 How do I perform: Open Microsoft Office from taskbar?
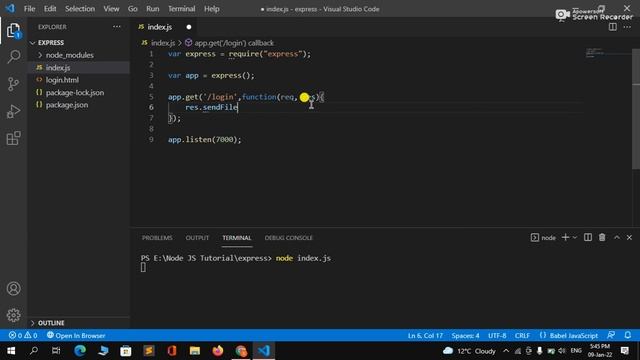coord(172,351)
